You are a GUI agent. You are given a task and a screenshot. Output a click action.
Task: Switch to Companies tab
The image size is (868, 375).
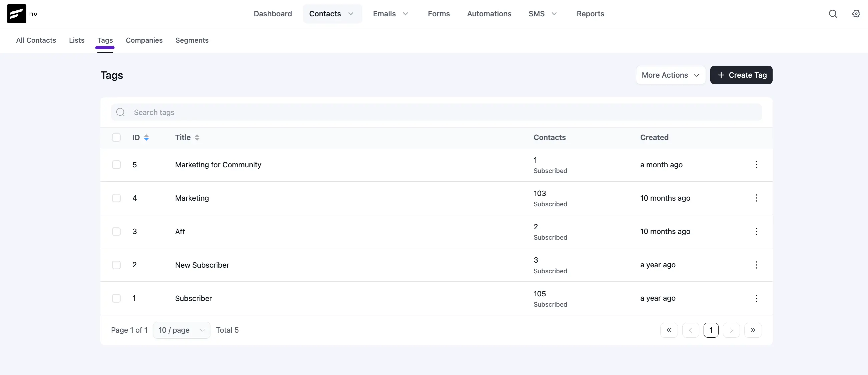[144, 40]
